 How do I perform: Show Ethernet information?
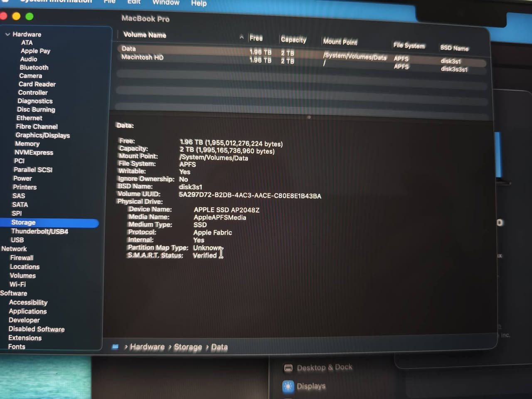[29, 118]
